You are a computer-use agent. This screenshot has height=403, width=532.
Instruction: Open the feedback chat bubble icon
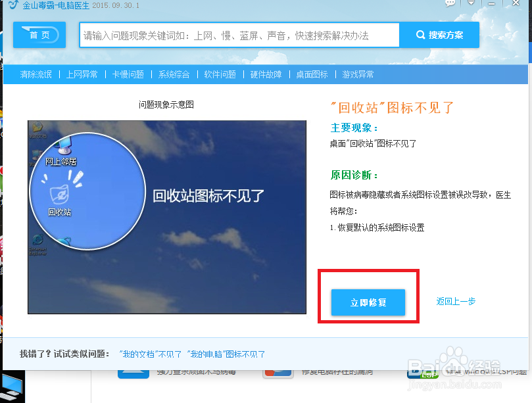(x=450, y=3)
